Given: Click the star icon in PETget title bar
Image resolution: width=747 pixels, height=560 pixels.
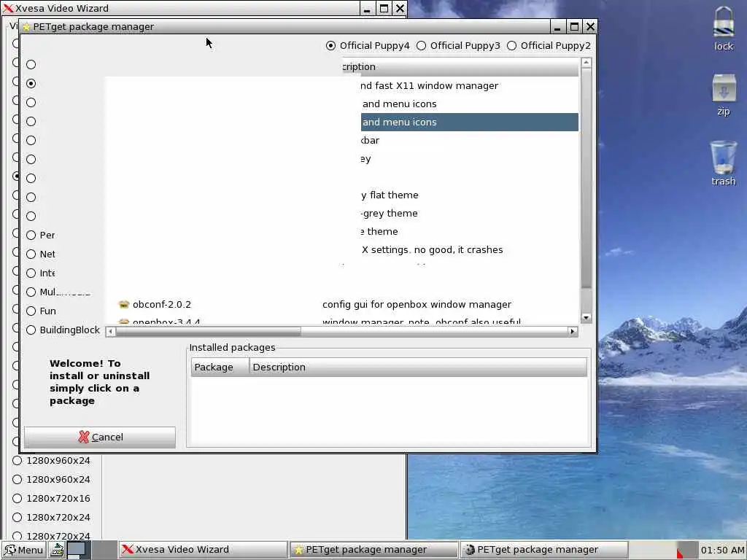Looking at the screenshot, I should pyautogui.click(x=27, y=27).
